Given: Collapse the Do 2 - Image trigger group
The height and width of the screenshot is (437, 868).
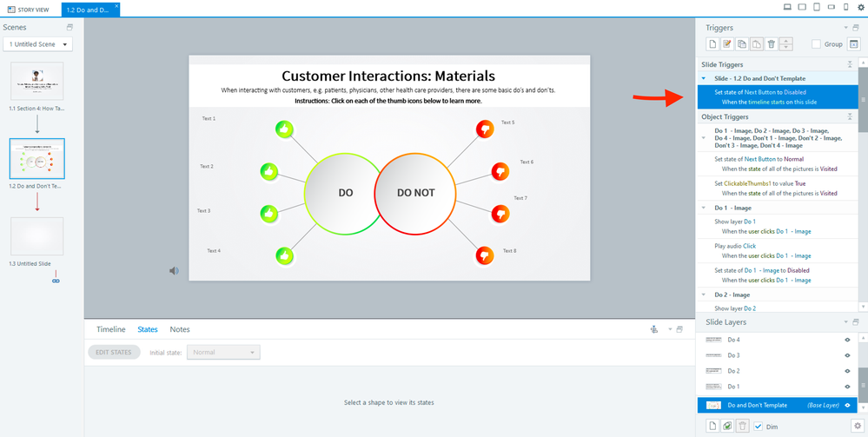Looking at the screenshot, I should [704, 295].
